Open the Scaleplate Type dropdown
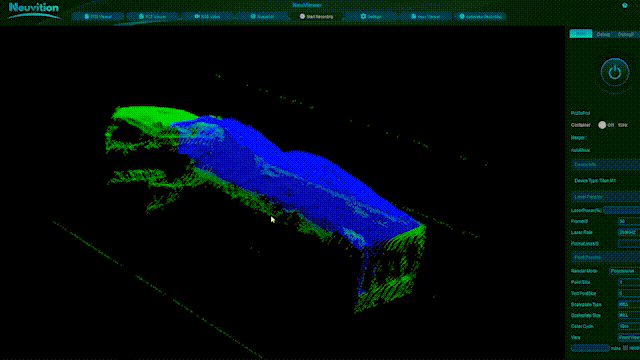This screenshot has height=360, width=640. [x=629, y=304]
